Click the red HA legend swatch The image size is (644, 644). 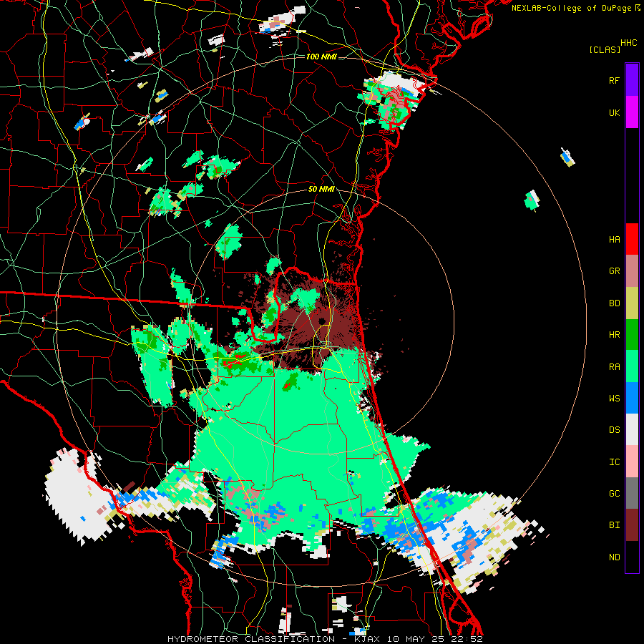pyautogui.click(x=632, y=239)
